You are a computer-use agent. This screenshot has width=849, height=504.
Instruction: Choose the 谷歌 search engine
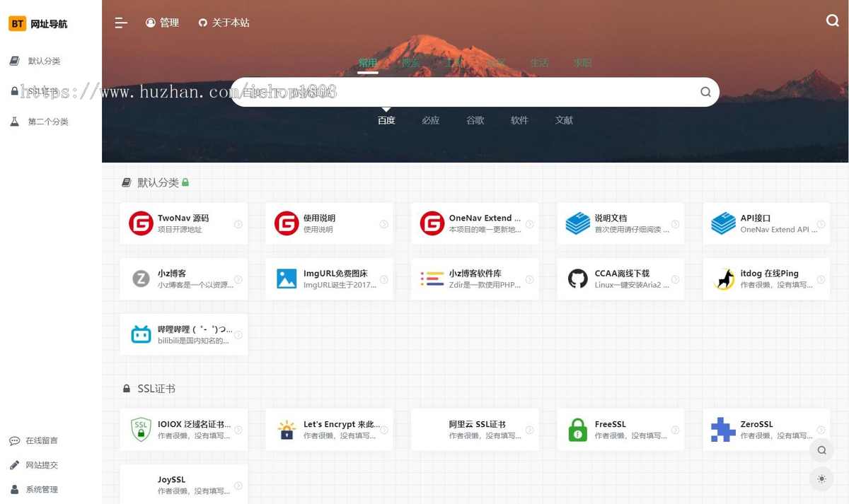tap(475, 120)
